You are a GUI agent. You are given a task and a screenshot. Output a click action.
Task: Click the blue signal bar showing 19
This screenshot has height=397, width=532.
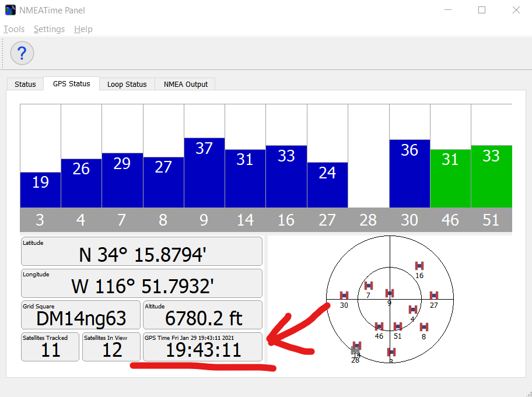pos(40,190)
